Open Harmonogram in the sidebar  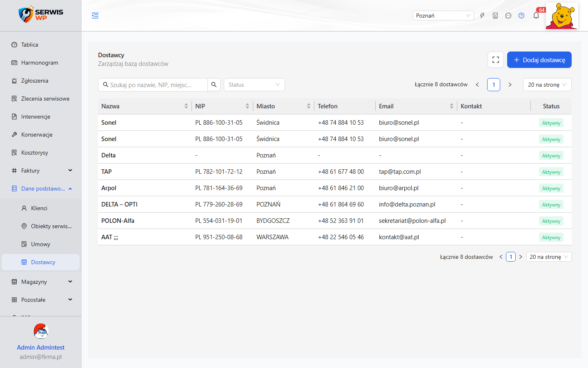[41, 63]
